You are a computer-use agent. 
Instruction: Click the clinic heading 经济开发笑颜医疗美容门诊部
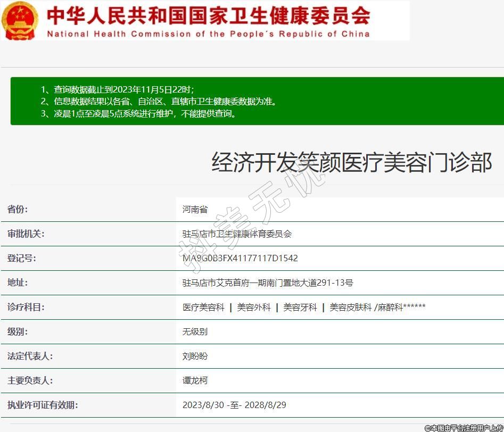click(x=351, y=163)
